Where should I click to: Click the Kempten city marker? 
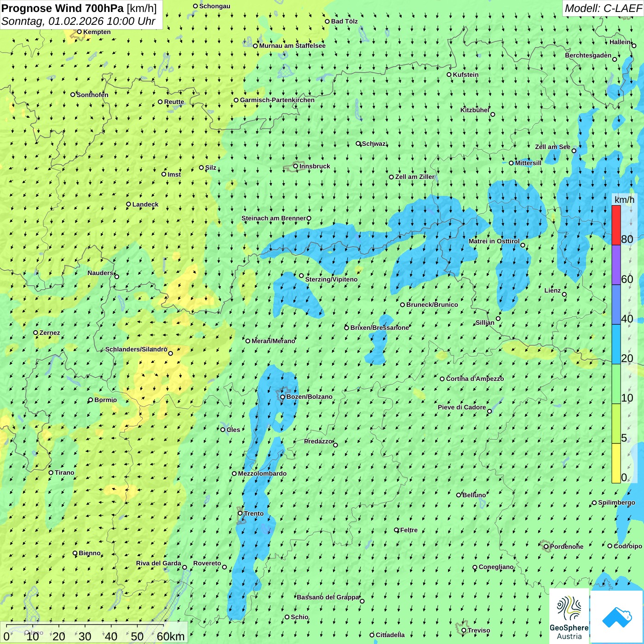click(x=79, y=32)
